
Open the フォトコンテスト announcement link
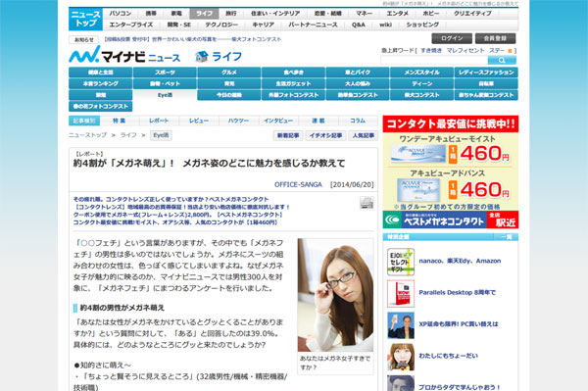pyautogui.click(x=193, y=39)
